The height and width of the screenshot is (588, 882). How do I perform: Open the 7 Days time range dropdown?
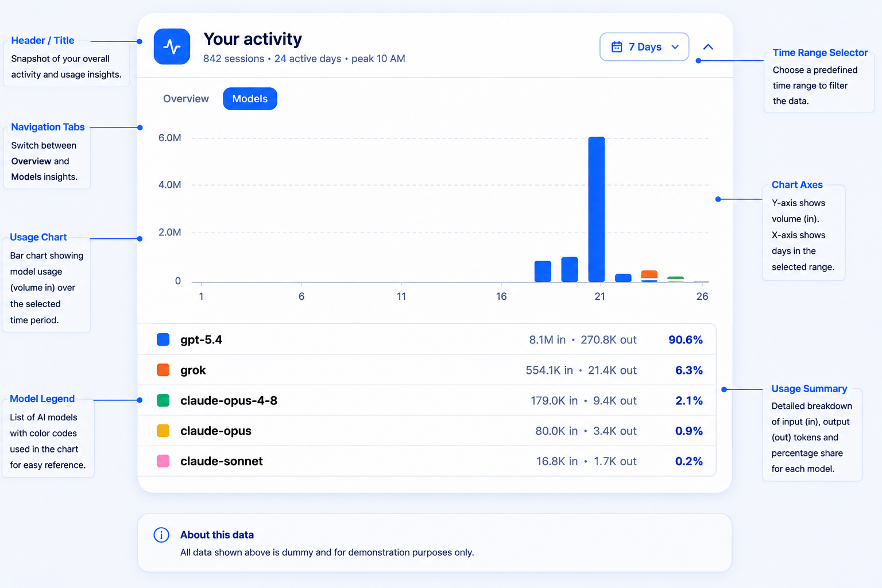tap(644, 47)
